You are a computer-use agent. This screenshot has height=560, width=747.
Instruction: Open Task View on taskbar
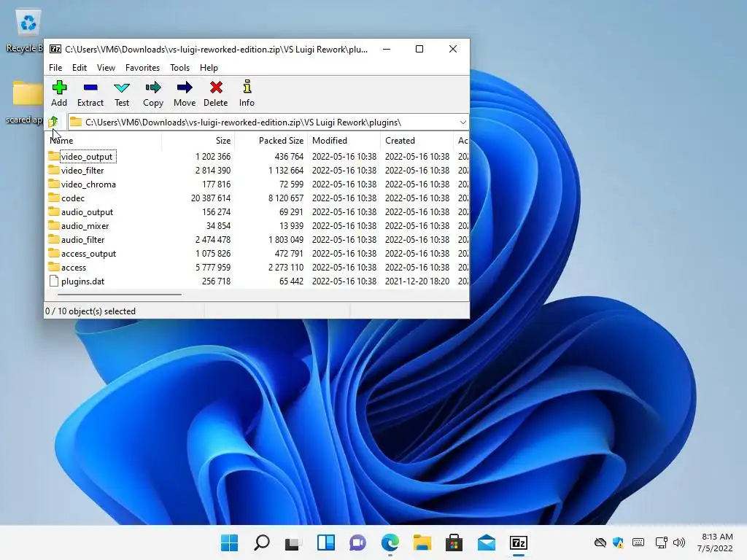(293, 542)
